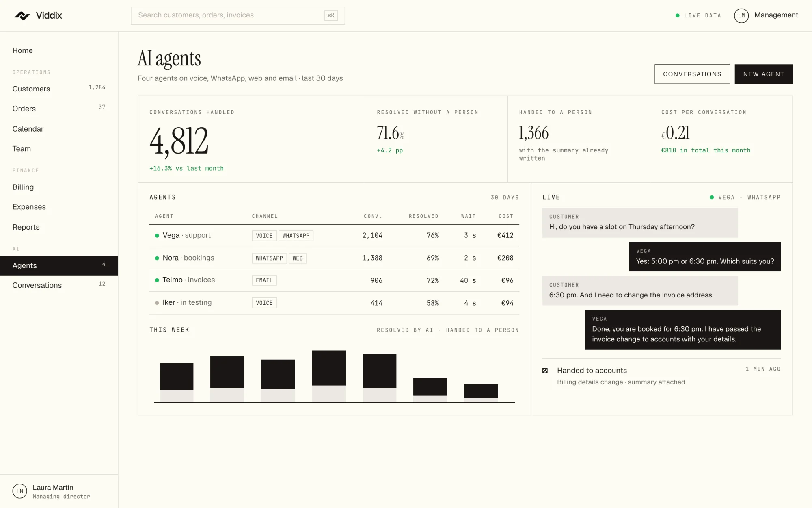Screen dimensions: 812x508
Task: Click the Vega · support agent row
Action: click(334, 236)
